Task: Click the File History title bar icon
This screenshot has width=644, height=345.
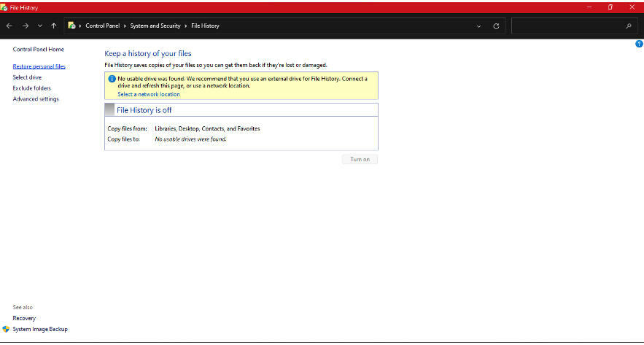Action: pyautogui.click(x=4, y=7)
